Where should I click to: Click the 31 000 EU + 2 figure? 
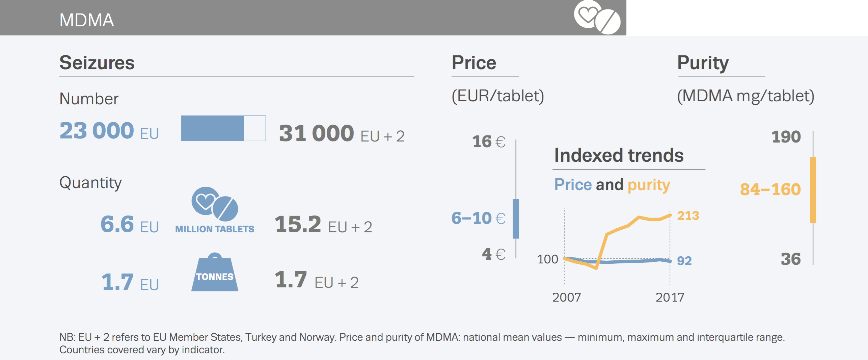tap(342, 134)
